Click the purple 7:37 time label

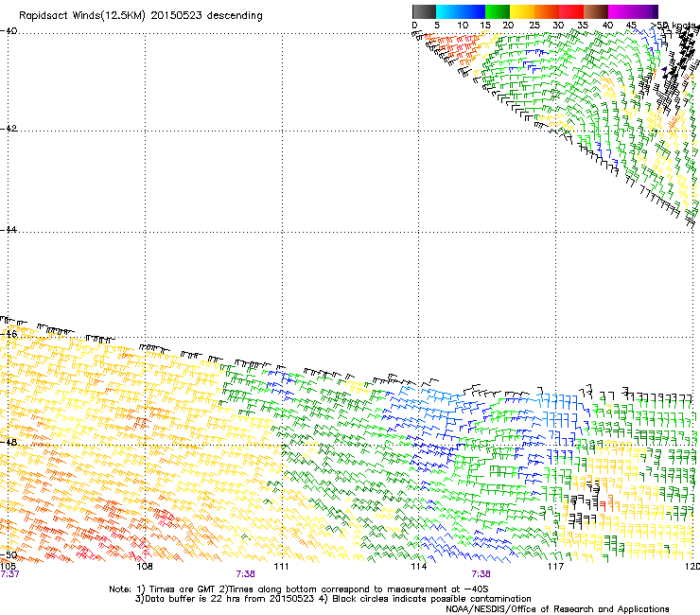pyautogui.click(x=9, y=574)
